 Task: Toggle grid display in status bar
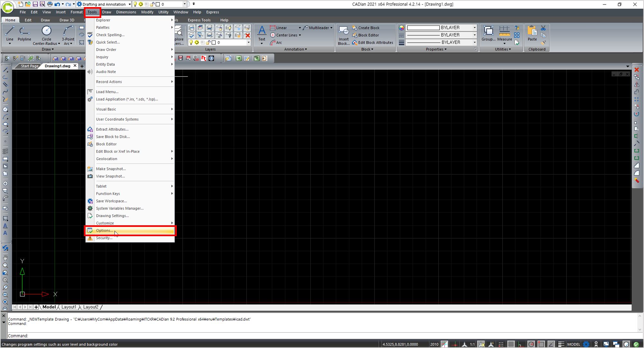(x=511, y=344)
